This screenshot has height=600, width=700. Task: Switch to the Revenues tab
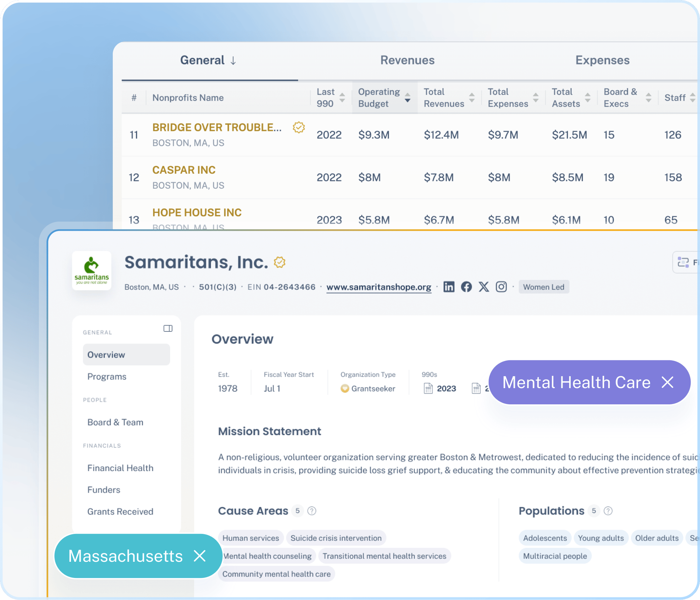pyautogui.click(x=407, y=60)
